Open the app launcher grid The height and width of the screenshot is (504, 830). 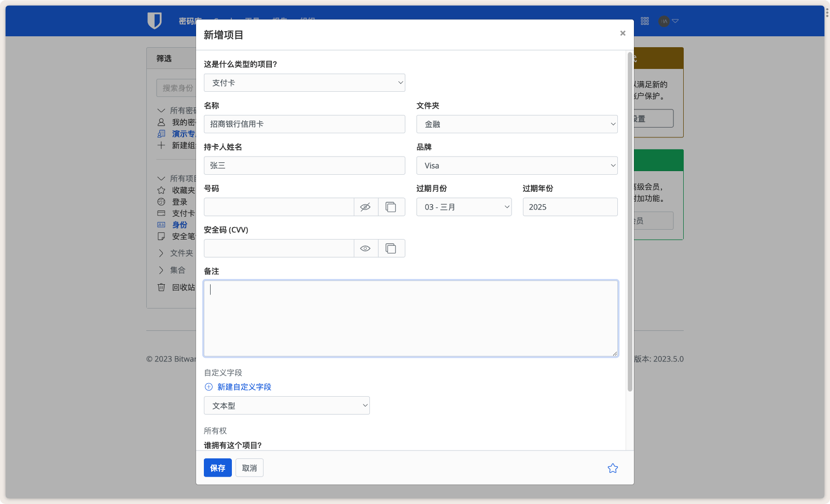(644, 21)
